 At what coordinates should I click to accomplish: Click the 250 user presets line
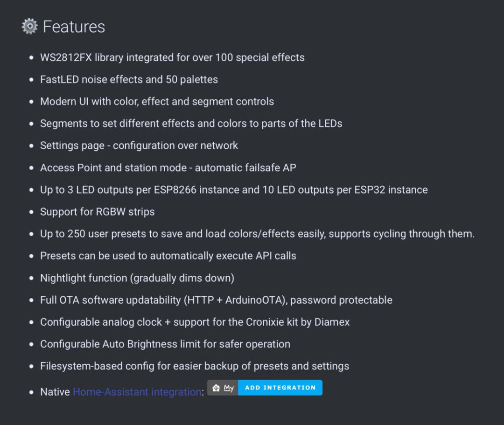[257, 234]
